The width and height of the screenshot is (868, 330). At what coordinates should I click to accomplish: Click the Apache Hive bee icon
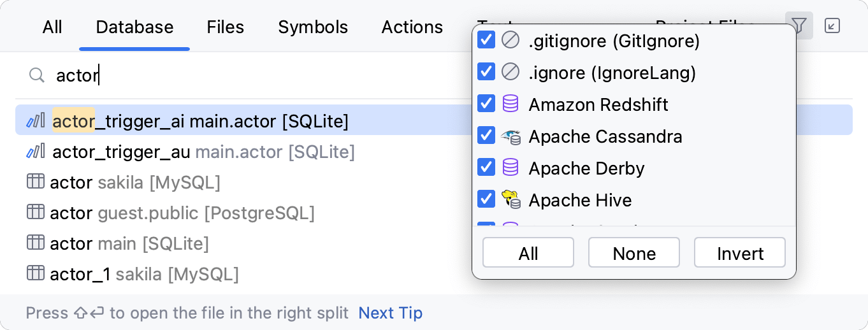(510, 199)
